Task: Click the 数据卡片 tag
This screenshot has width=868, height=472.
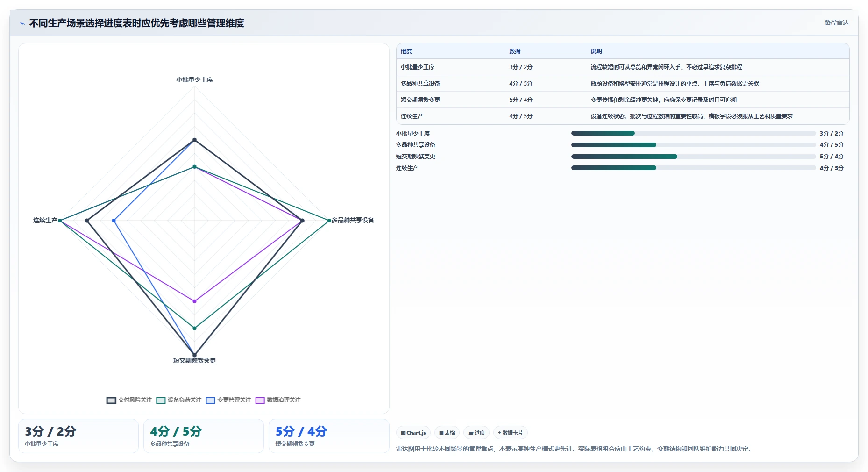Action: (x=511, y=433)
